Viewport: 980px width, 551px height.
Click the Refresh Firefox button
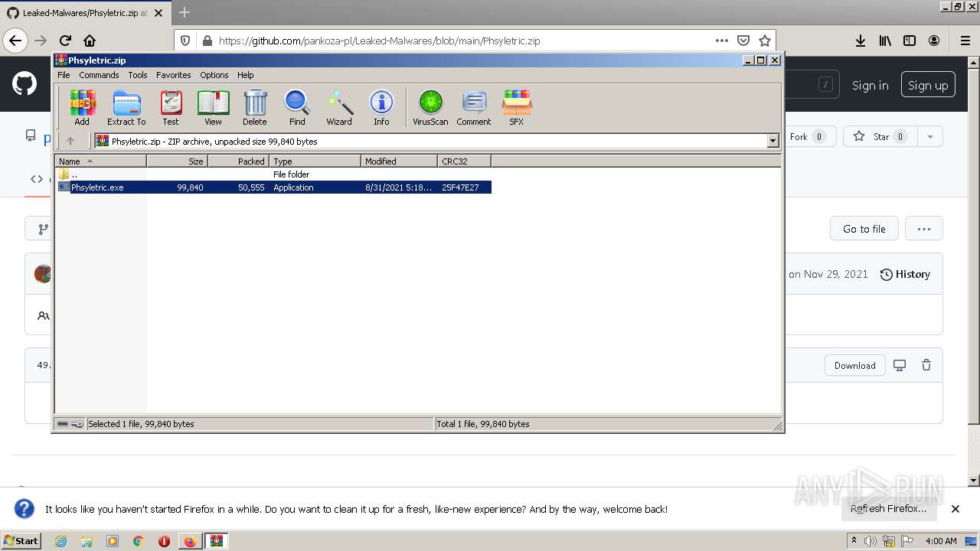[x=888, y=509]
